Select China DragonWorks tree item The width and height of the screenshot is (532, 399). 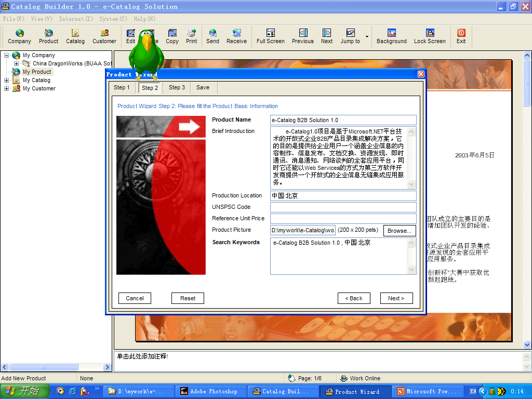[x=72, y=63]
